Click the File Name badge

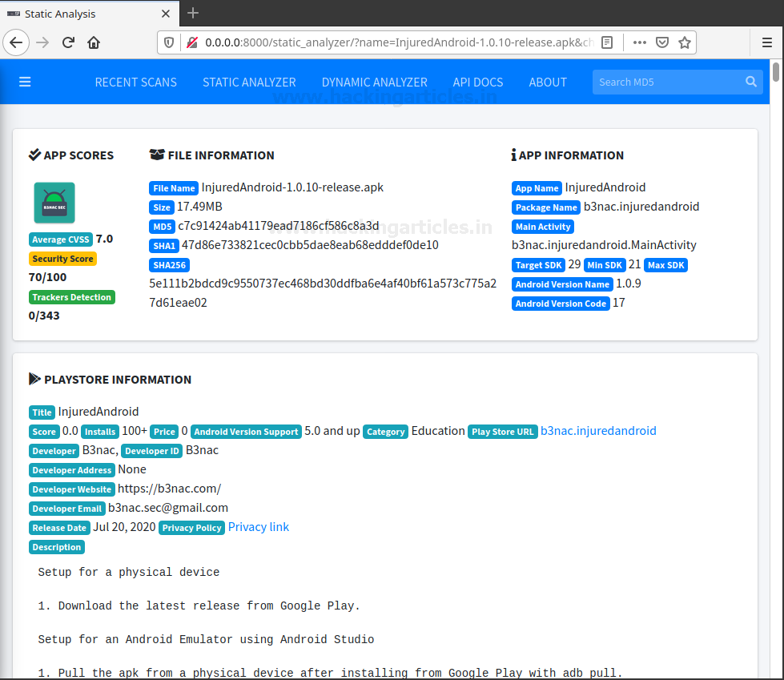pyautogui.click(x=174, y=188)
